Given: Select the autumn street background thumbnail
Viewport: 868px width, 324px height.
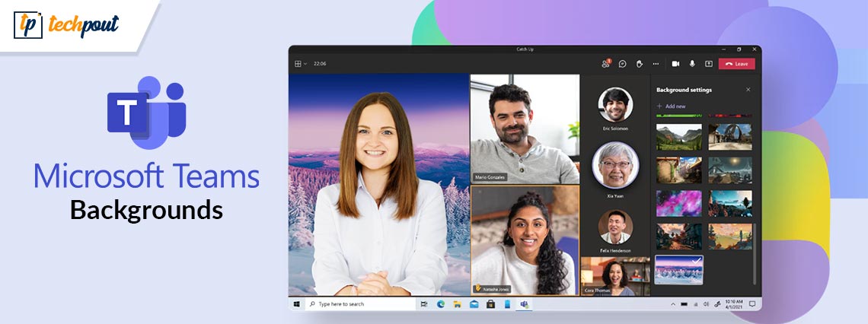Looking at the screenshot, I should pos(678,236).
